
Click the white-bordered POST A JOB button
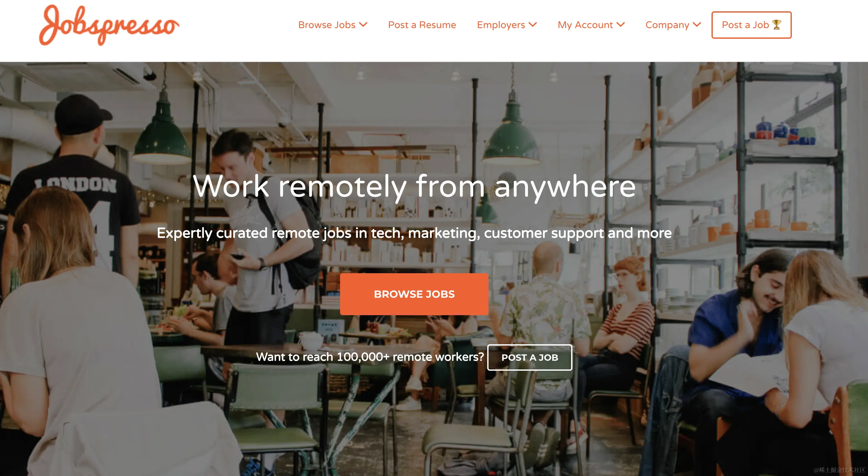click(x=530, y=357)
